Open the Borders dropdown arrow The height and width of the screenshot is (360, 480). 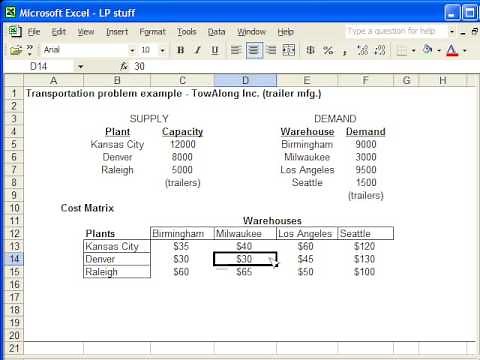click(x=413, y=51)
